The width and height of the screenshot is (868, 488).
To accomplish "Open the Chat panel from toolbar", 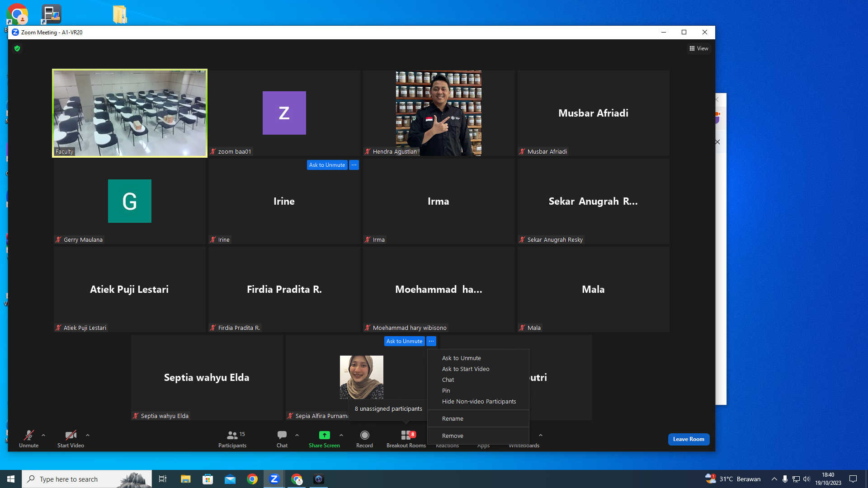I will pyautogui.click(x=282, y=439).
